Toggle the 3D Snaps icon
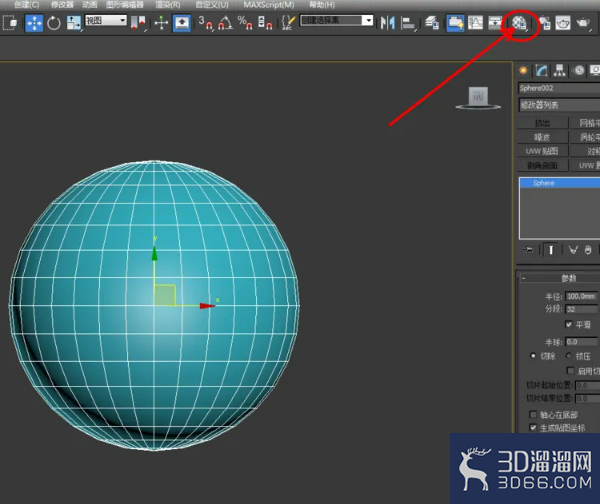The width and height of the screenshot is (600, 504). click(205, 23)
